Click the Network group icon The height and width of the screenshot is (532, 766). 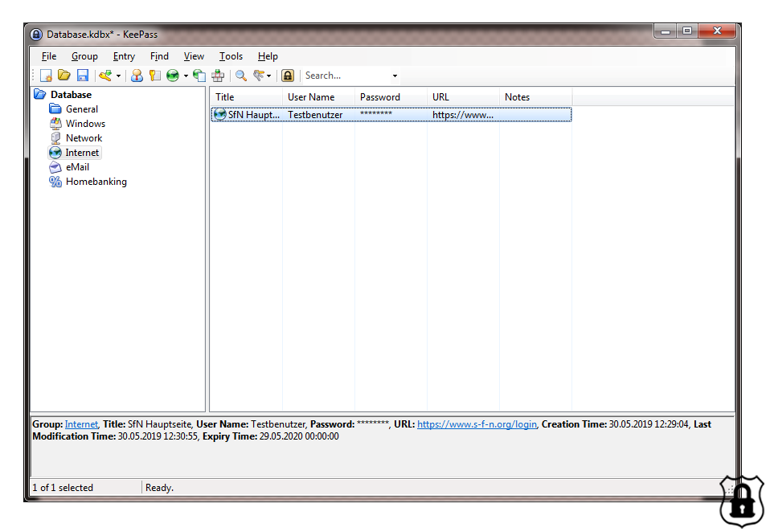pos(55,138)
